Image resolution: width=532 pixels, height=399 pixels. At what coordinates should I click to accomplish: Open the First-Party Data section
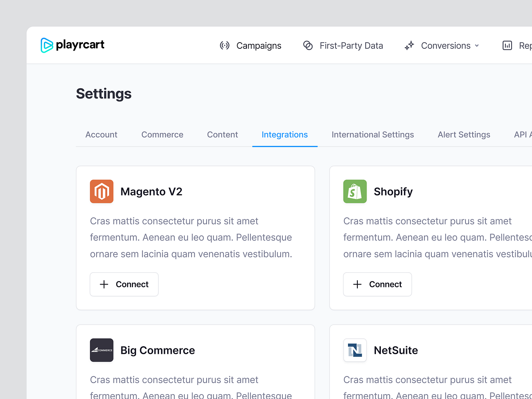[x=352, y=45]
